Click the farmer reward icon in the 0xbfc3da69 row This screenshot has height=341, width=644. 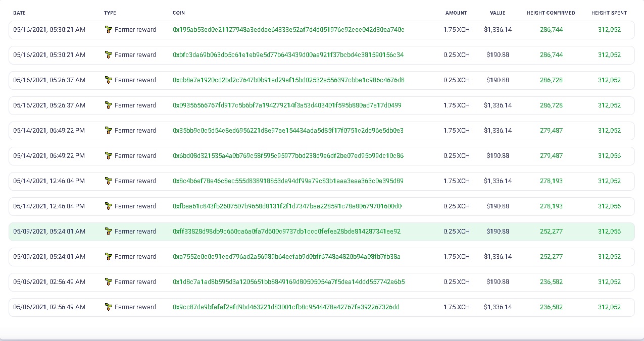tap(108, 55)
